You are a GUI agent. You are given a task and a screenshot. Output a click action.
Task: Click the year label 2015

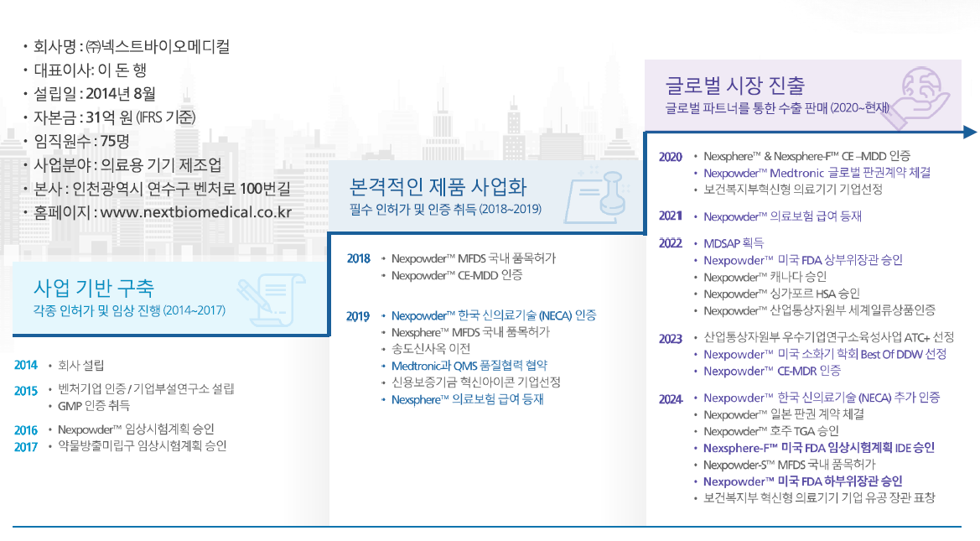click(26, 391)
